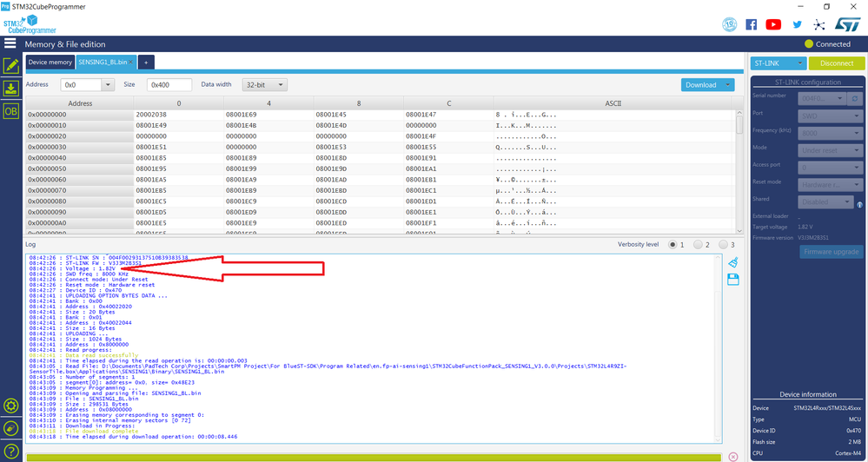Open the Port SWD dropdown
Screen dimensions: 868x462
[830, 116]
